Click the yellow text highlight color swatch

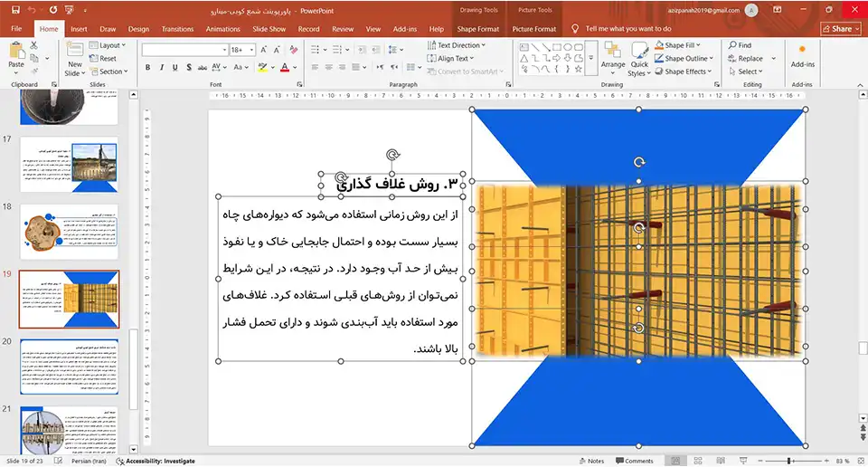point(262,68)
